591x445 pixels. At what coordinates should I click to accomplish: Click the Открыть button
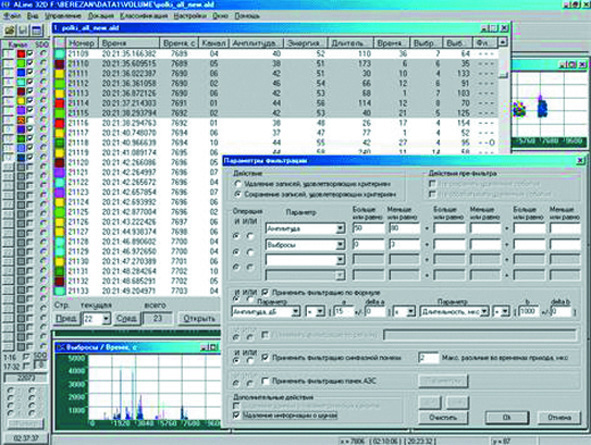199,319
